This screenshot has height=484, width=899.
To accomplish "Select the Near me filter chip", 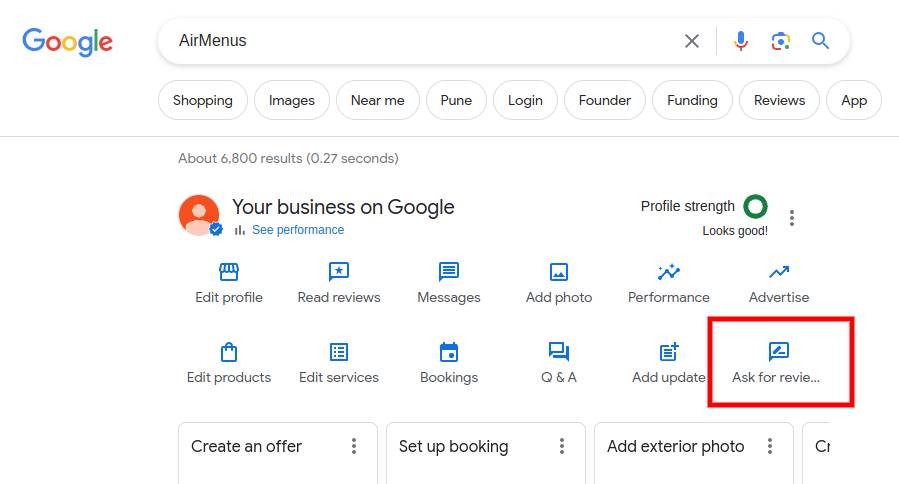I will 378,100.
